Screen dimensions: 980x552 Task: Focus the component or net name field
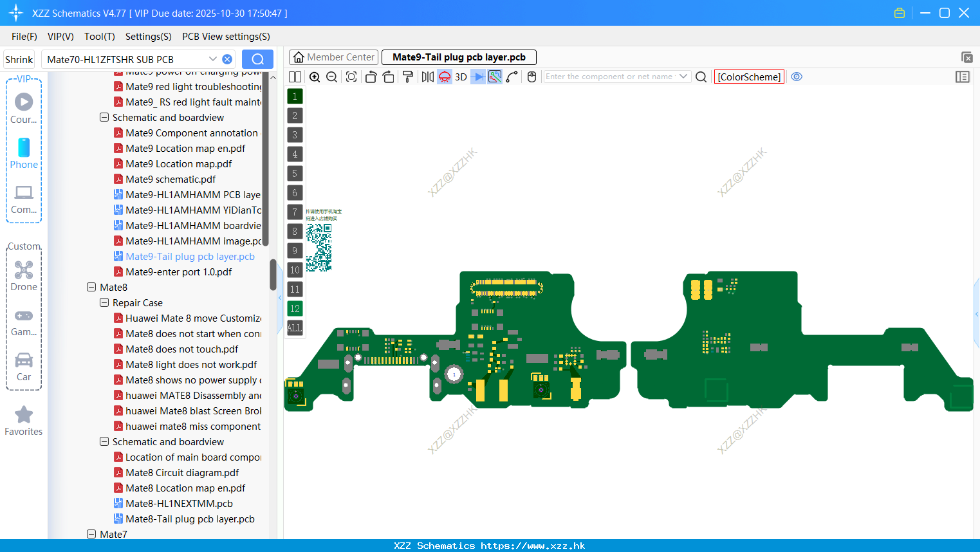click(x=609, y=77)
